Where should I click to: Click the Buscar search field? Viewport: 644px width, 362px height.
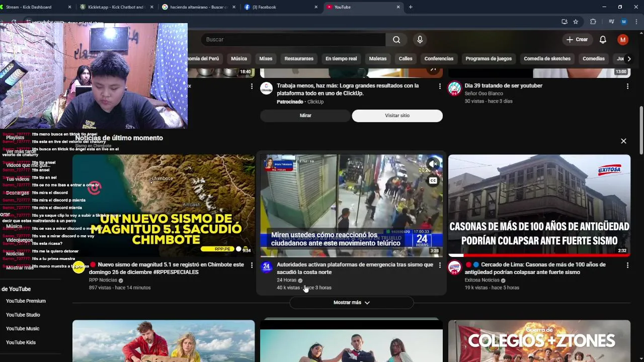click(294, 39)
